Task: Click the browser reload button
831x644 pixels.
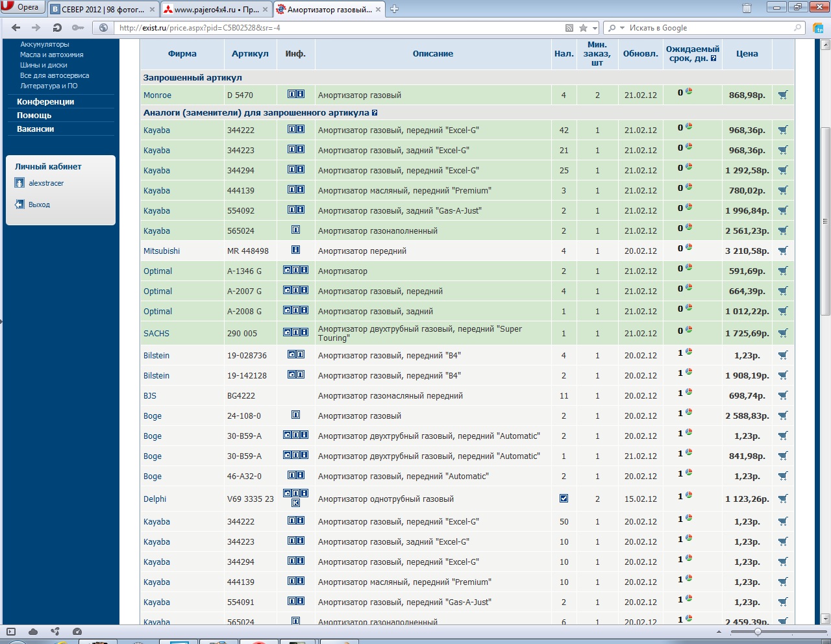Action: click(x=57, y=28)
